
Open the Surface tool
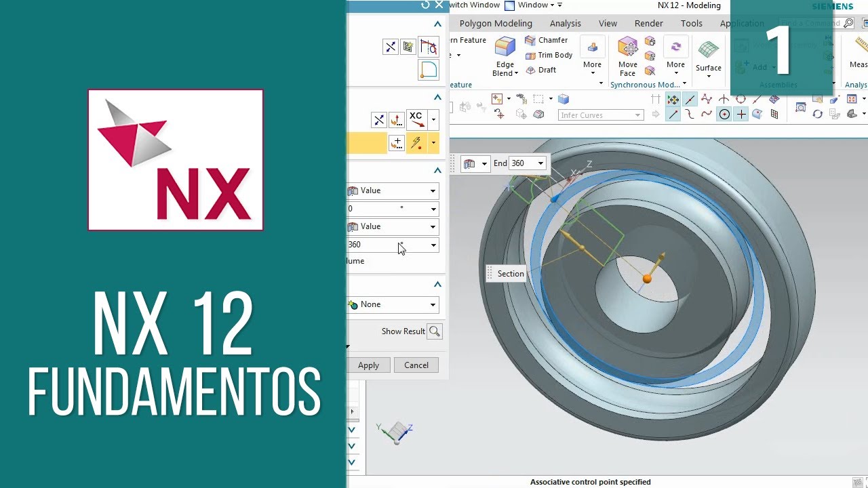tap(708, 57)
